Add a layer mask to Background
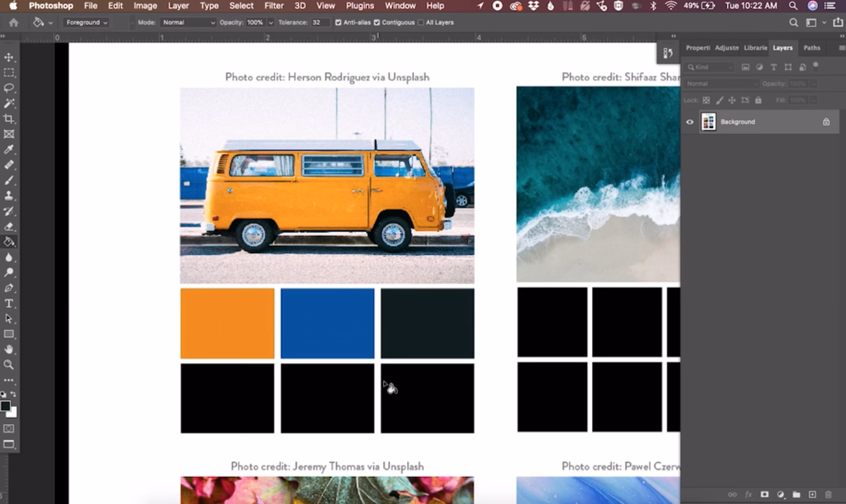The image size is (846, 504). pyautogui.click(x=764, y=494)
